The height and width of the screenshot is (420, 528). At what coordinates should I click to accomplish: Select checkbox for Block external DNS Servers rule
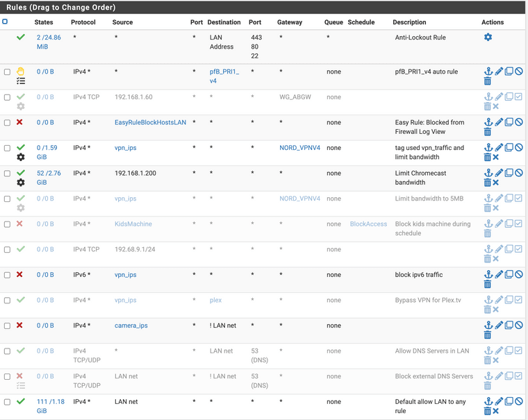coord(7,376)
